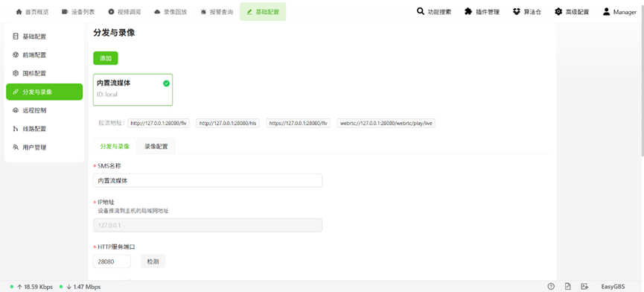Go to 首页概览 home overview
This screenshot has height=292, width=644.
coord(32,12)
